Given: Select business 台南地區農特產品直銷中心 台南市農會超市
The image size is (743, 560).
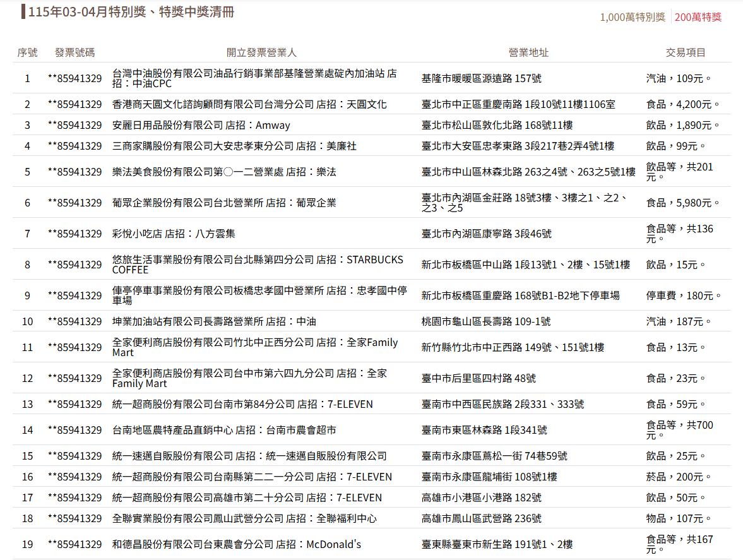Looking at the screenshot, I should point(224,430).
